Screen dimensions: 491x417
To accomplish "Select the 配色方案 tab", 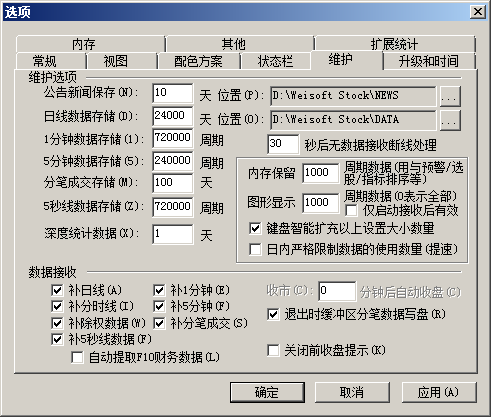I will (x=199, y=61).
